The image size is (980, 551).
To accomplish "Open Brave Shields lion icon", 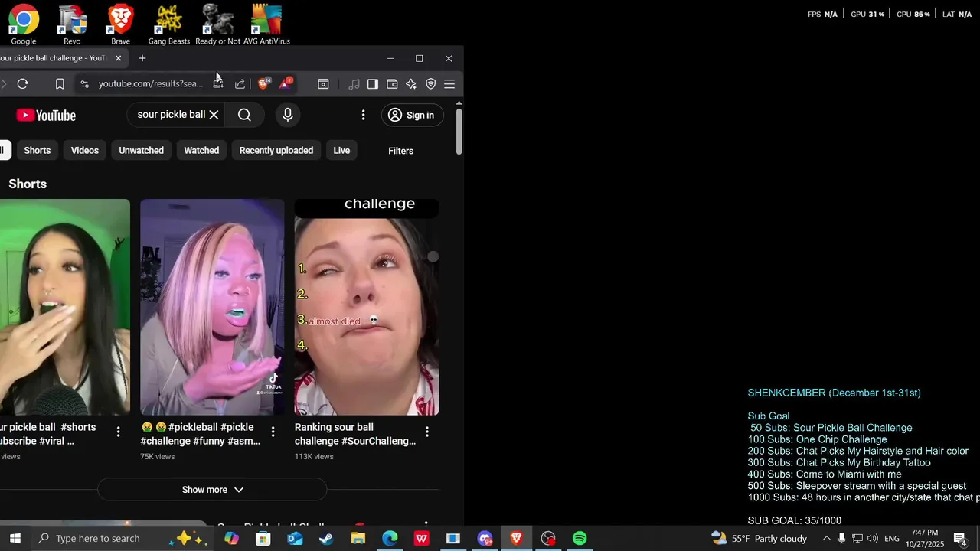I will point(263,83).
